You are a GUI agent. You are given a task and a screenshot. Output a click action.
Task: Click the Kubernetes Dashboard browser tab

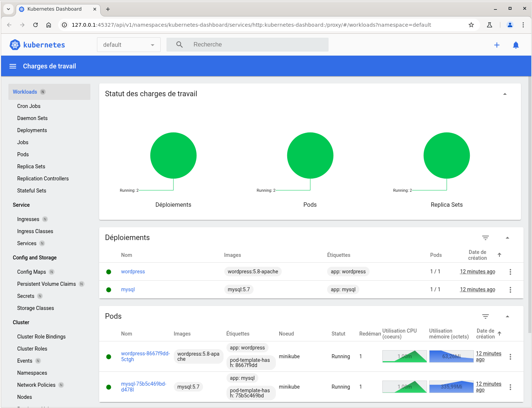[x=59, y=9]
